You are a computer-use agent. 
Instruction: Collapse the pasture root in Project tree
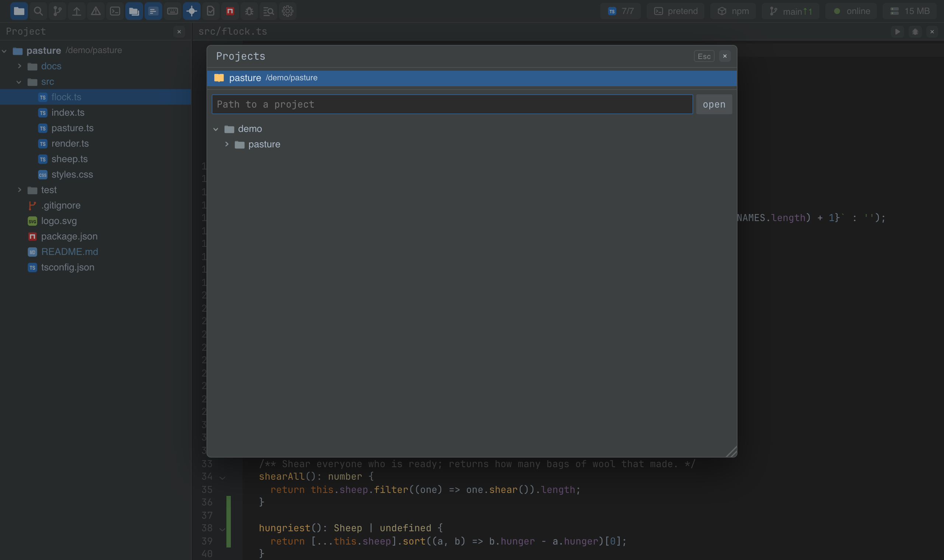pyautogui.click(x=4, y=50)
